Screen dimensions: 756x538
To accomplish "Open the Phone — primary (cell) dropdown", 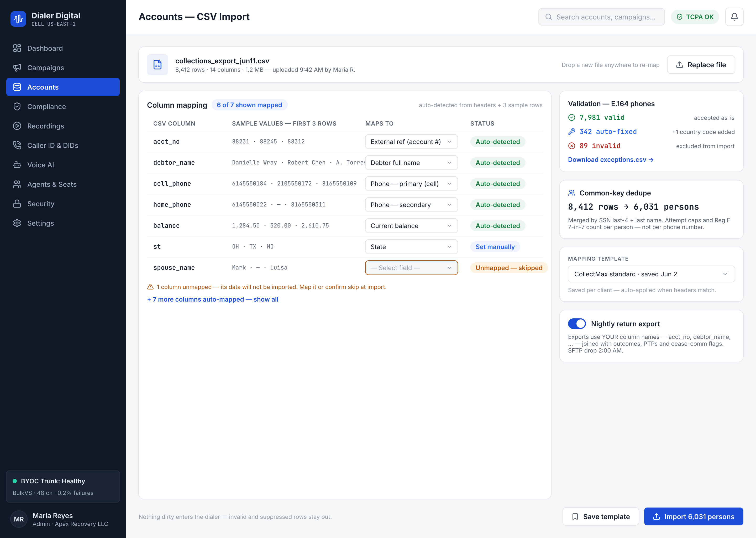I will (x=411, y=184).
